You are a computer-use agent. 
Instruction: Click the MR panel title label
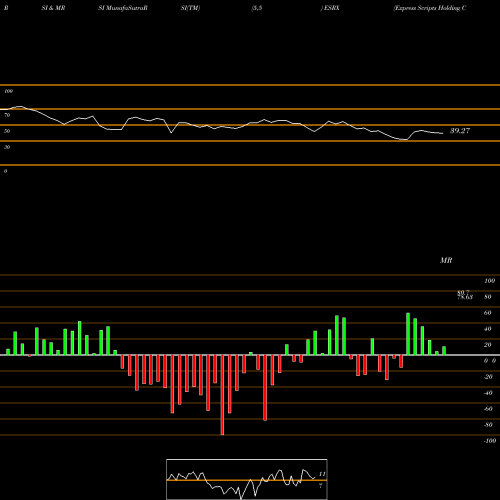click(x=446, y=260)
